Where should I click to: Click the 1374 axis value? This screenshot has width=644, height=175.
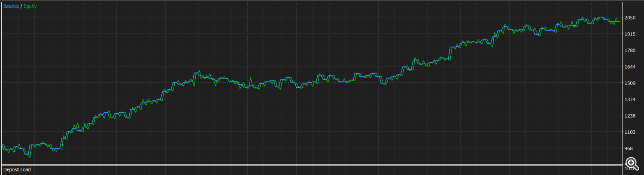[x=630, y=100]
